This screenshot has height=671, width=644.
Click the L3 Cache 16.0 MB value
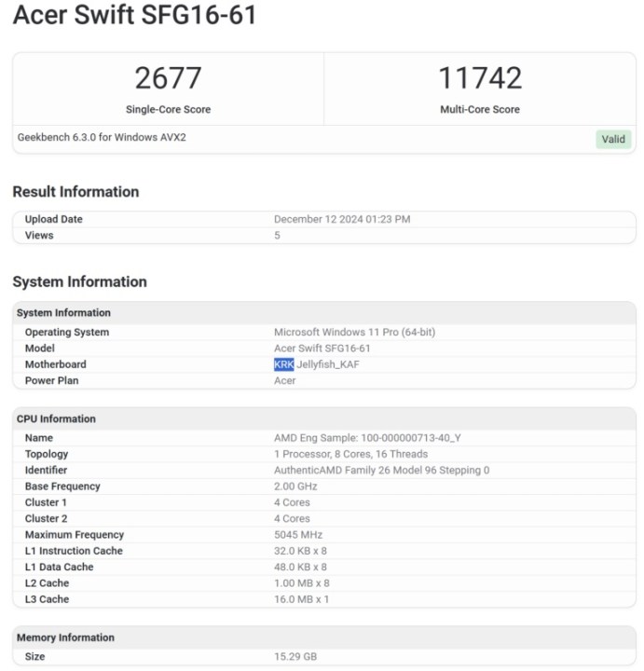tap(301, 599)
